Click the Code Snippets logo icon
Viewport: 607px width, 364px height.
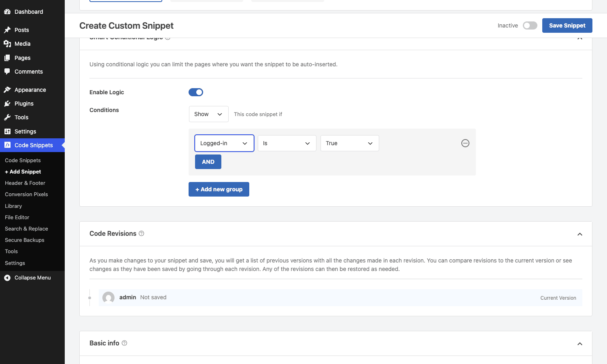7,145
